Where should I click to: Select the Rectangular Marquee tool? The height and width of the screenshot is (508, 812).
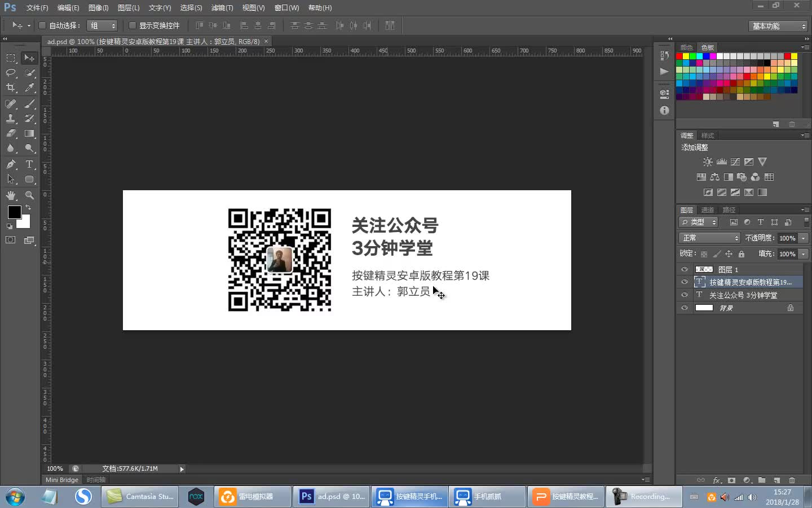[11, 58]
